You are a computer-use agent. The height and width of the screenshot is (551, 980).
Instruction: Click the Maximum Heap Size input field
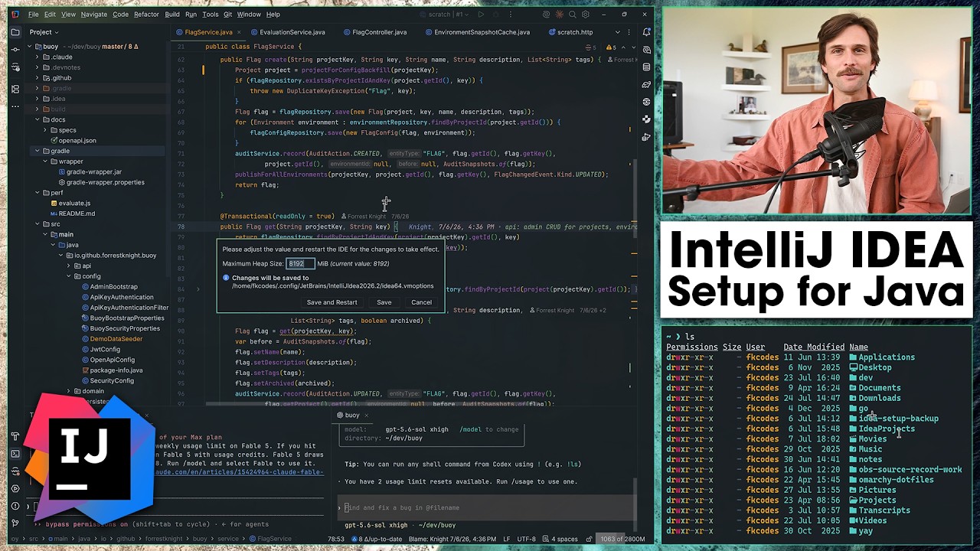(301, 263)
